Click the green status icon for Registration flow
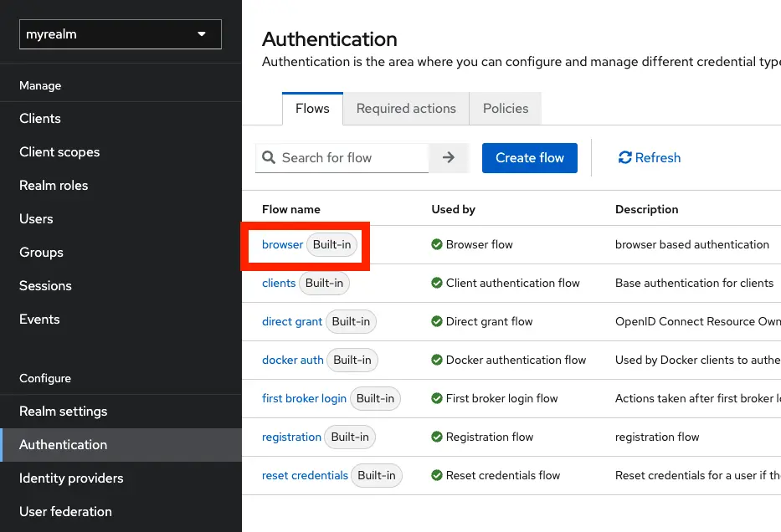This screenshot has height=532, width=781. [436, 437]
